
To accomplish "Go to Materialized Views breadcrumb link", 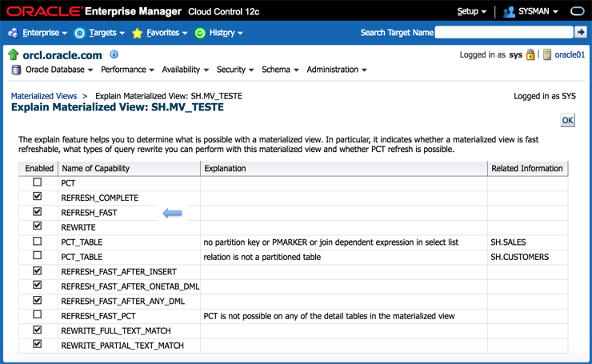I will pos(44,96).
